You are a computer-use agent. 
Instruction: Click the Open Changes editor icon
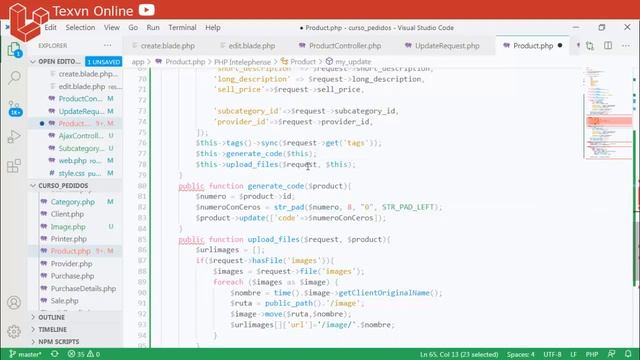click(x=589, y=46)
